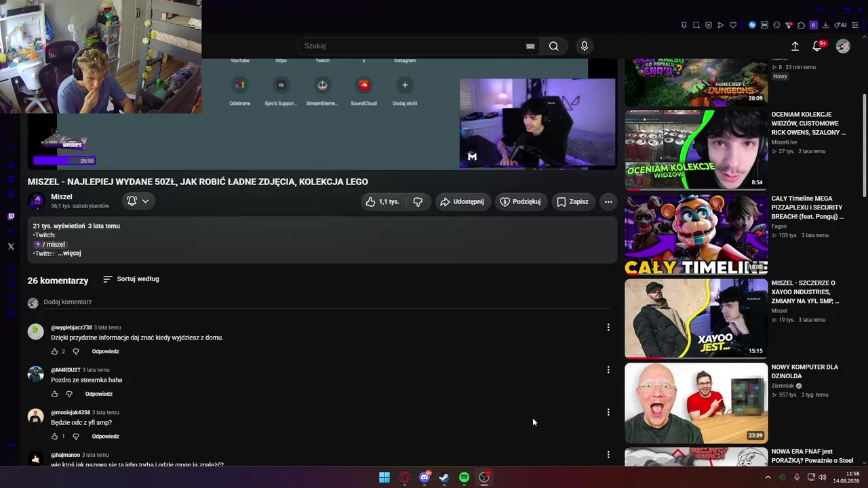Open the browser downloads icon
868x488 pixels.
(825, 25)
